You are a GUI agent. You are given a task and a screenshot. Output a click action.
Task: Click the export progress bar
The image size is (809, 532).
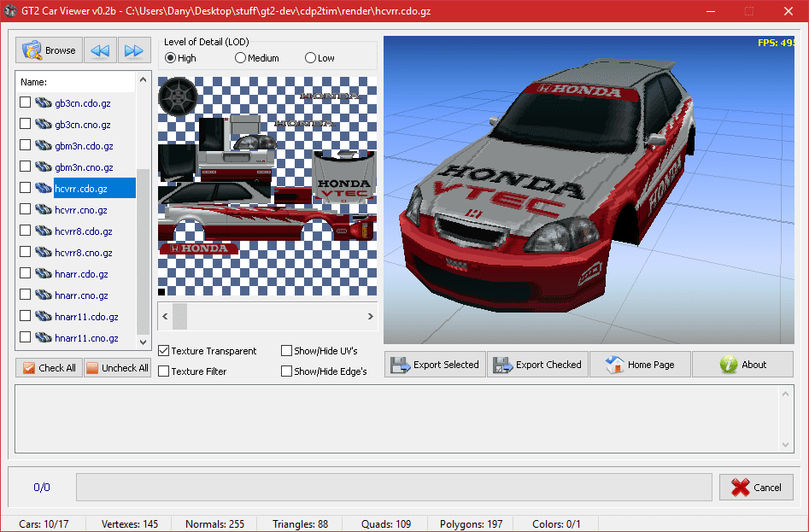pyautogui.click(x=394, y=487)
